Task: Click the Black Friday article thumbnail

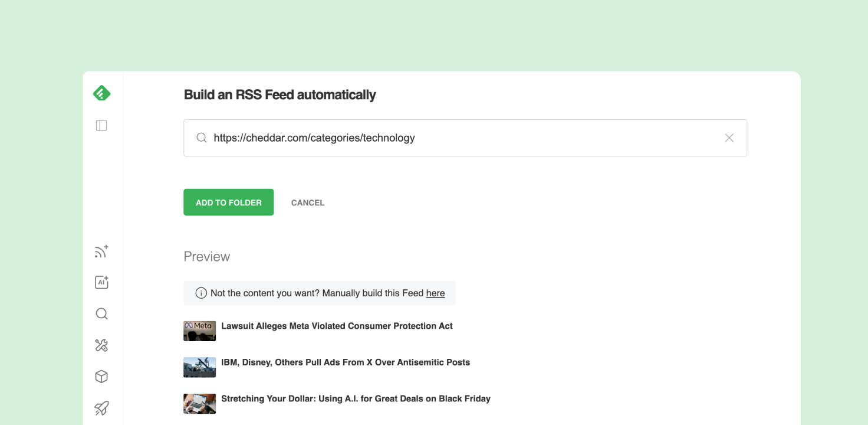Action: coord(199,404)
